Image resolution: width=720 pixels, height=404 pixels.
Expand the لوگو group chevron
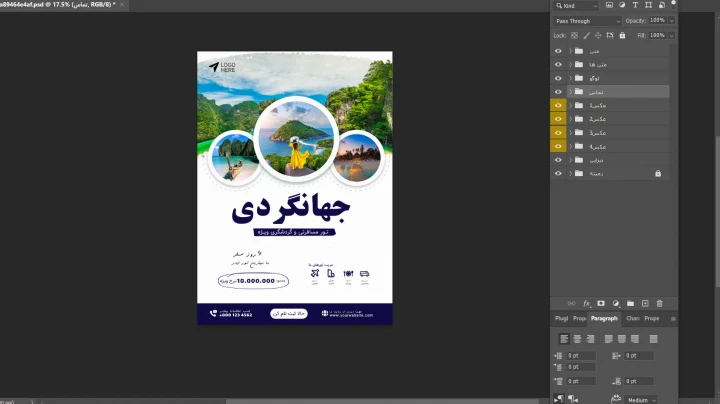tap(570, 79)
